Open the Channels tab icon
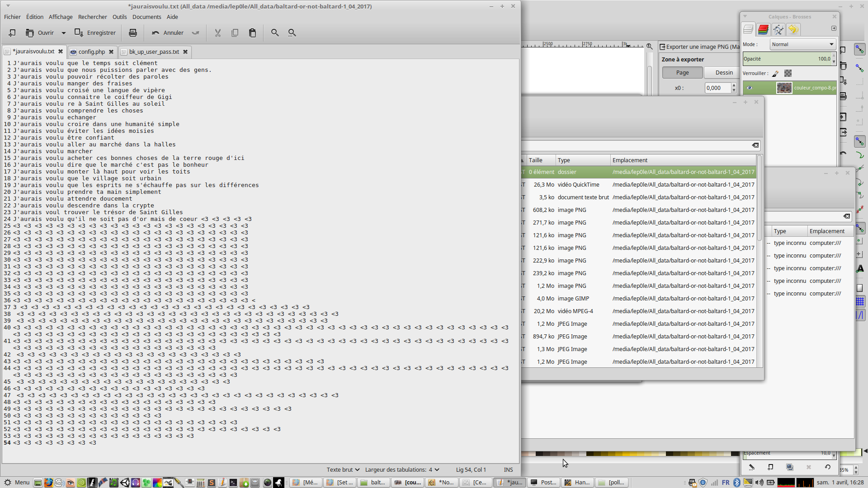This screenshot has width=868, height=488. pos(763,30)
